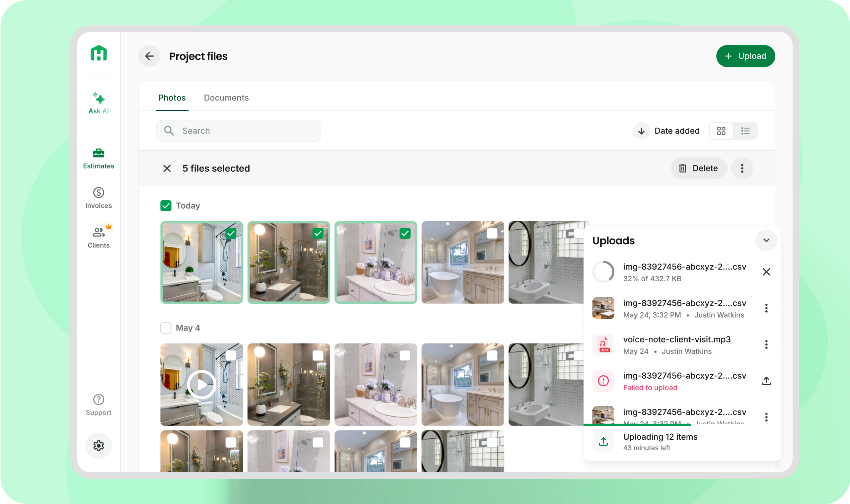Select the fourth Today photo checkbox
The image size is (850, 504).
[492, 233]
